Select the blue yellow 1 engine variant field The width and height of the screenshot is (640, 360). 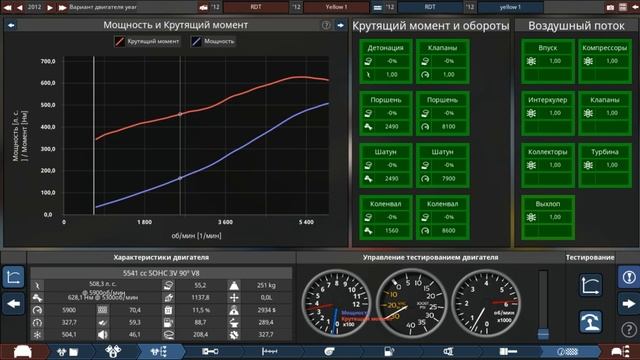click(x=510, y=7)
